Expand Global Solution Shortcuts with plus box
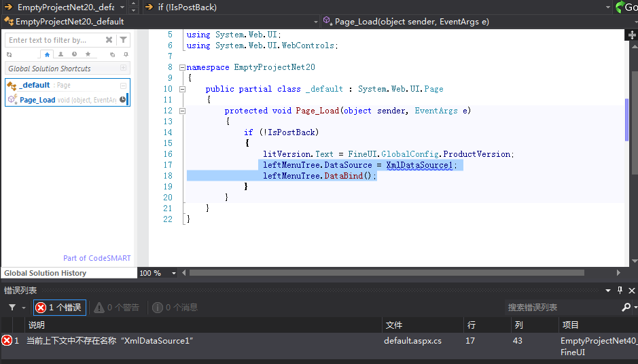 point(123,68)
